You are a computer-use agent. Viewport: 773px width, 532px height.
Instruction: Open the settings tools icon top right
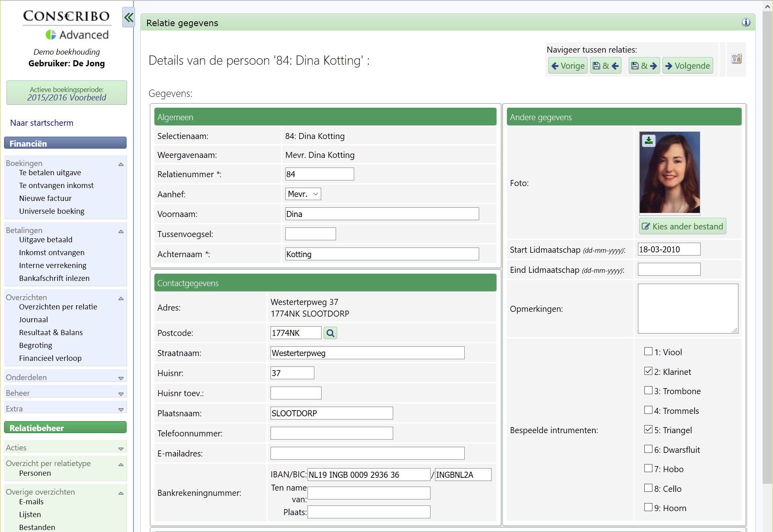click(736, 59)
